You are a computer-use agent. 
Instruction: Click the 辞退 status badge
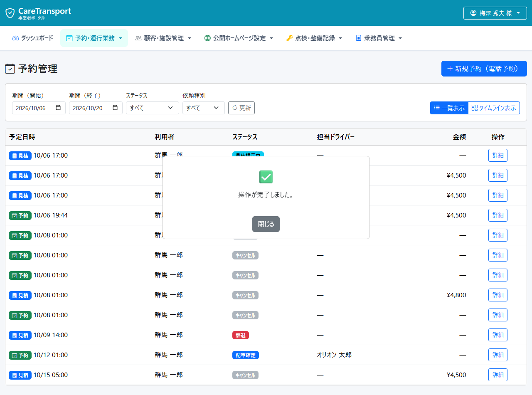241,335
